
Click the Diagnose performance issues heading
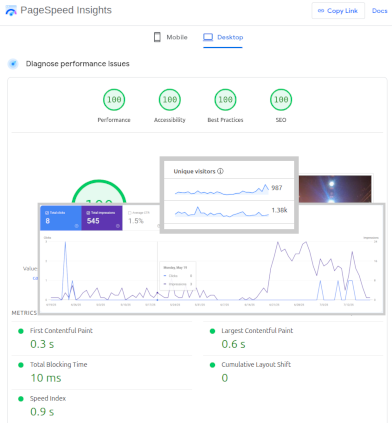[x=78, y=64]
